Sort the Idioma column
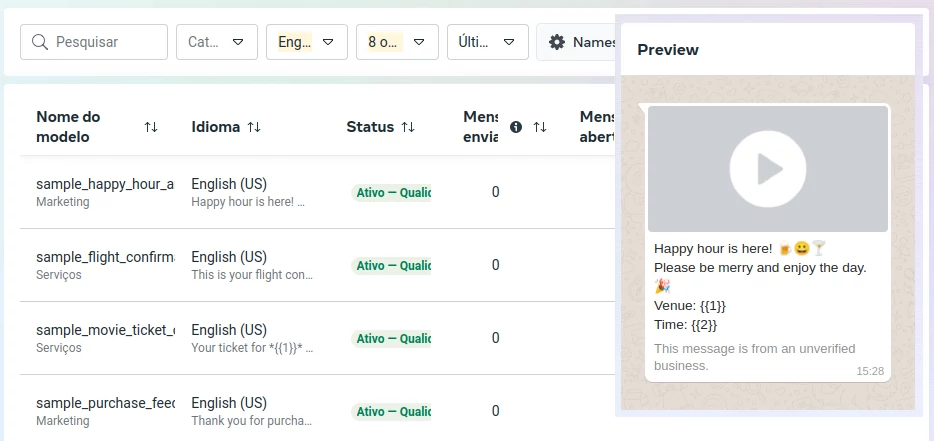This screenshot has height=441, width=934. (254, 127)
